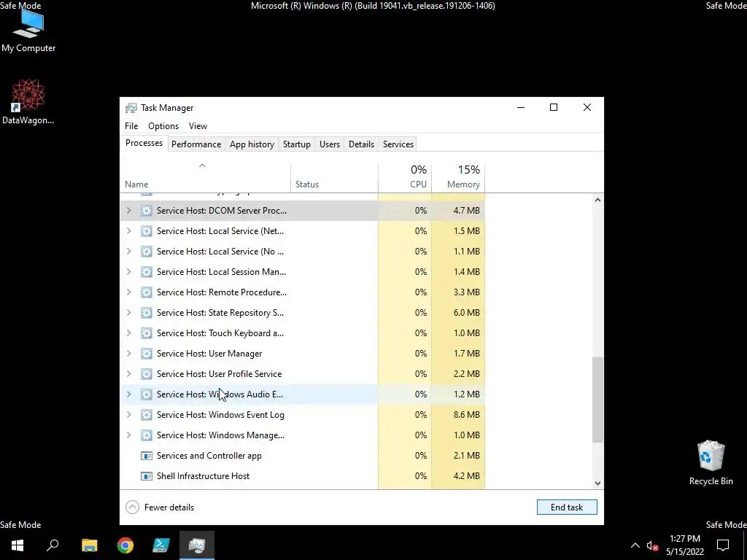Expand Service Host: Local Service (Network) row
747x560 pixels.
pos(128,231)
